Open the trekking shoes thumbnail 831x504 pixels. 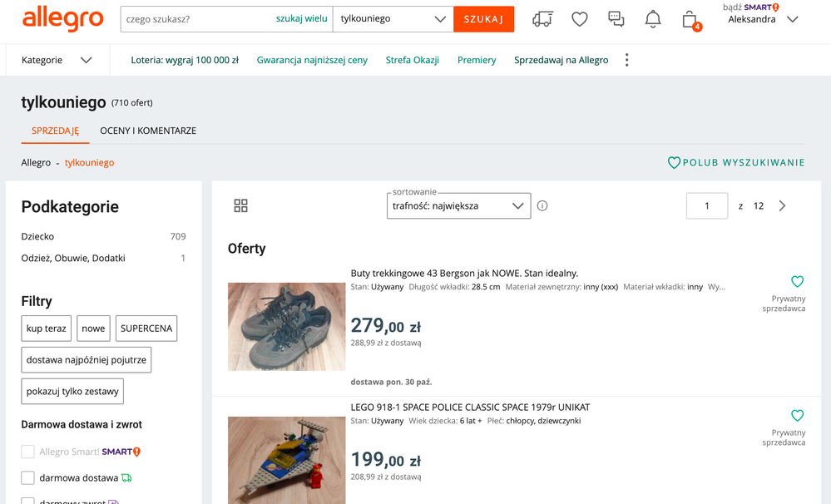click(286, 327)
